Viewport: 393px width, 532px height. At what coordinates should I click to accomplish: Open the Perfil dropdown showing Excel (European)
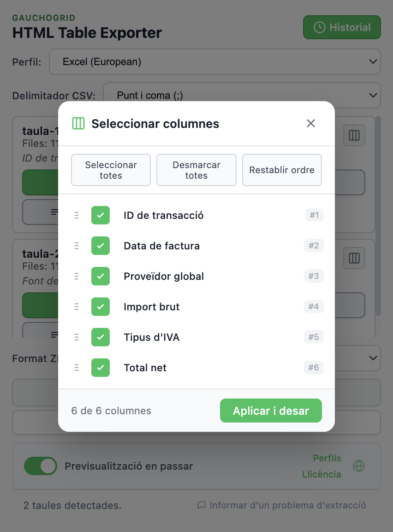[x=215, y=61]
